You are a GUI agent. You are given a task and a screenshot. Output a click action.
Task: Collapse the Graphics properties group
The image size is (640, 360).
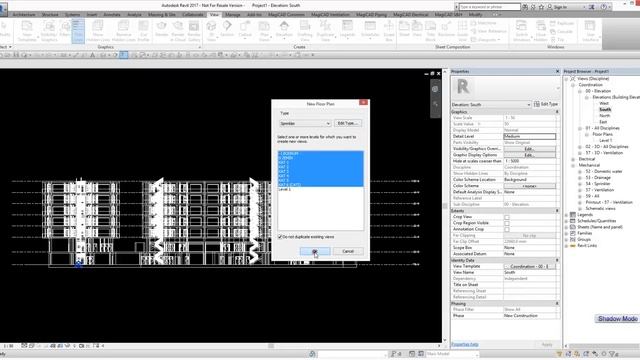click(557, 112)
